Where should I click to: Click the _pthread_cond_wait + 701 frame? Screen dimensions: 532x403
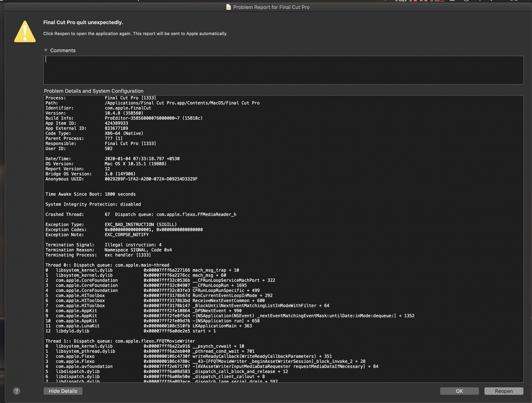150,351
